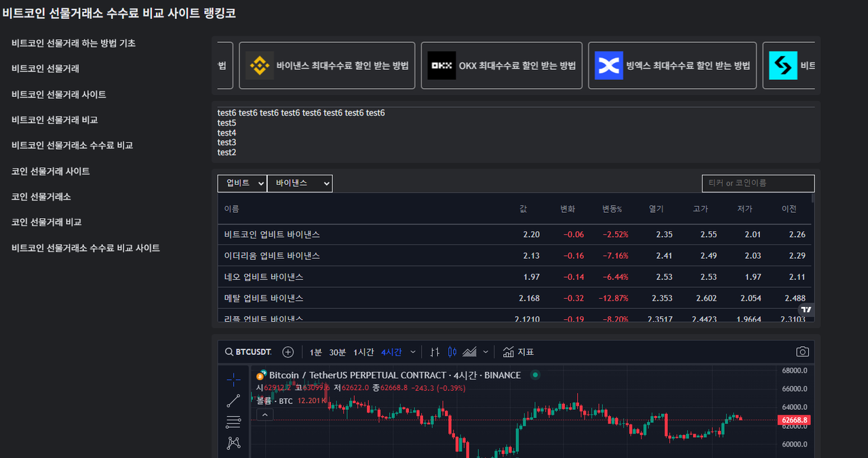Sort table by 이전 column header

tap(789, 209)
